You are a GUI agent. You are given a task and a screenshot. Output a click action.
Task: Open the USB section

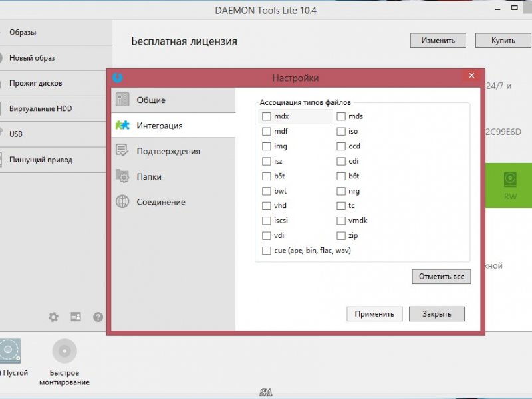53,134
